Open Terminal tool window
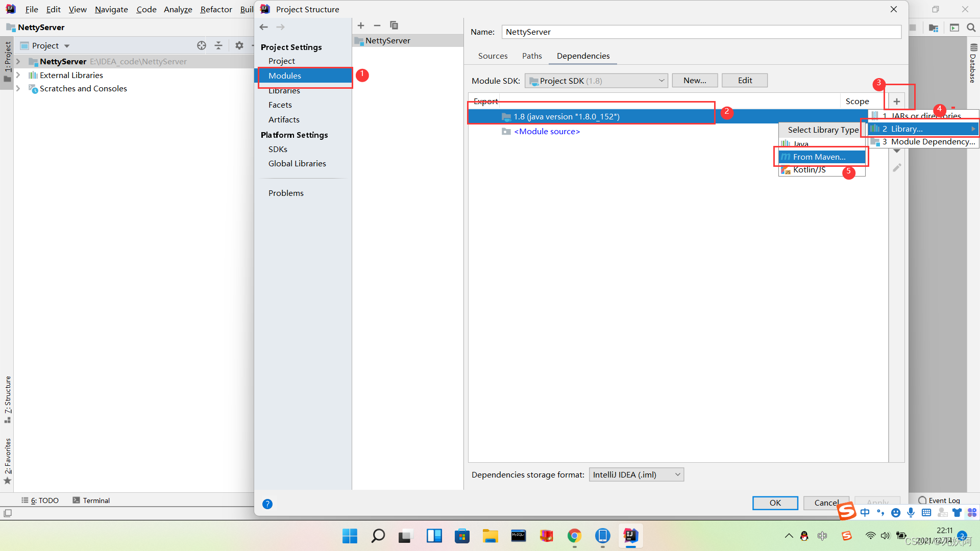 [91, 500]
